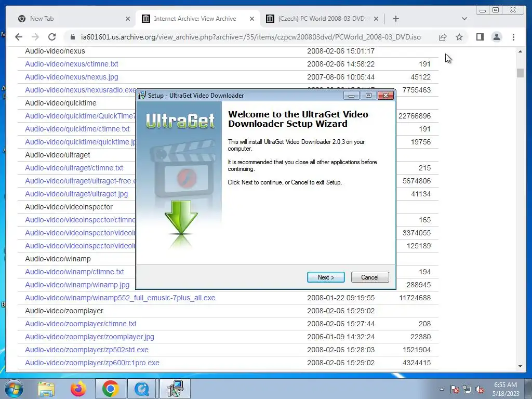Screen dimensions: 532x399
Task: Open Audio-video/quicktime/ctimne.txt link
Action: pyautogui.click(x=77, y=129)
